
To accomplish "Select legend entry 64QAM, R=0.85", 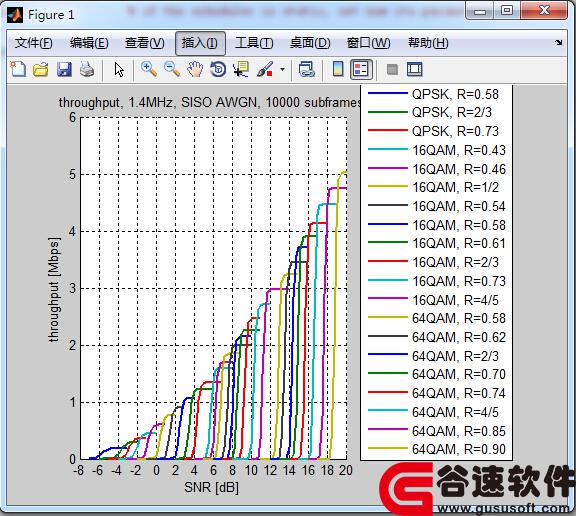I will click(437, 431).
